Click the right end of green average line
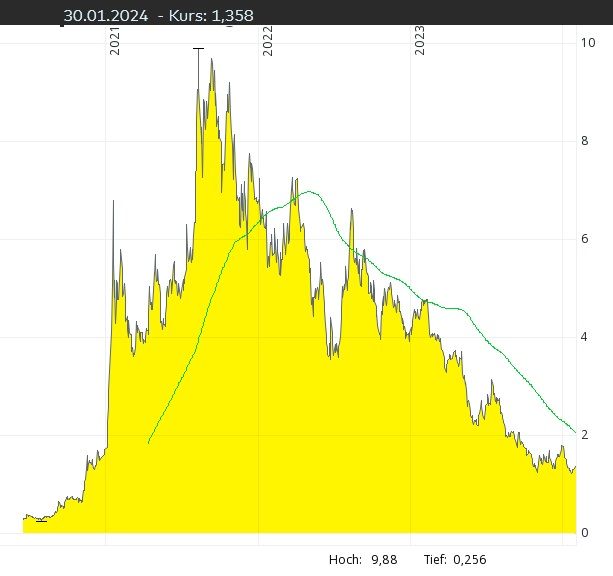The width and height of the screenshot is (613, 576). (x=575, y=432)
